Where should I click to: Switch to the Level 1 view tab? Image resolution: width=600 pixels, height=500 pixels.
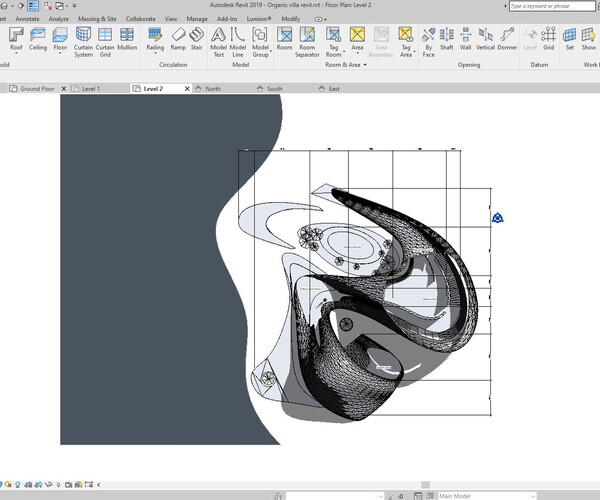91,89
